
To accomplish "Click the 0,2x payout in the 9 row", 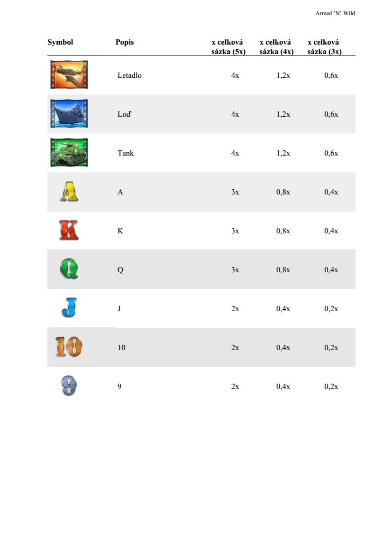I will pos(331,387).
